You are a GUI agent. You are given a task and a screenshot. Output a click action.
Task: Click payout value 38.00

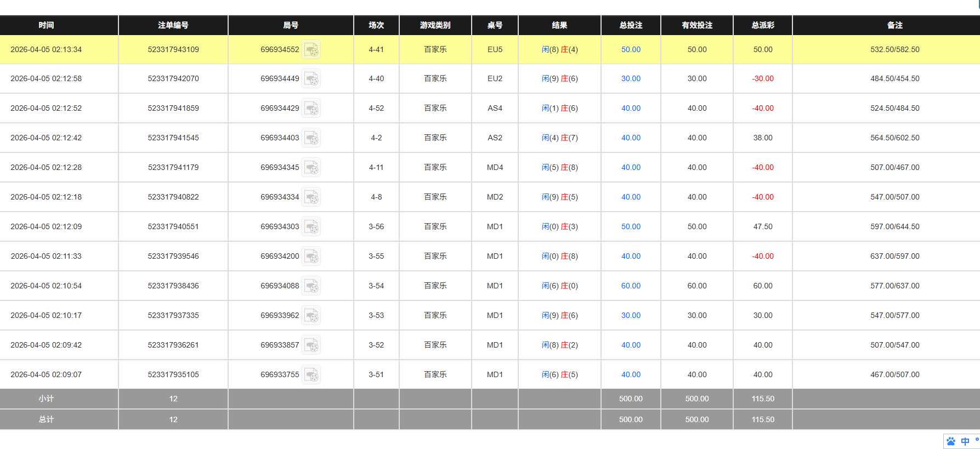763,138
